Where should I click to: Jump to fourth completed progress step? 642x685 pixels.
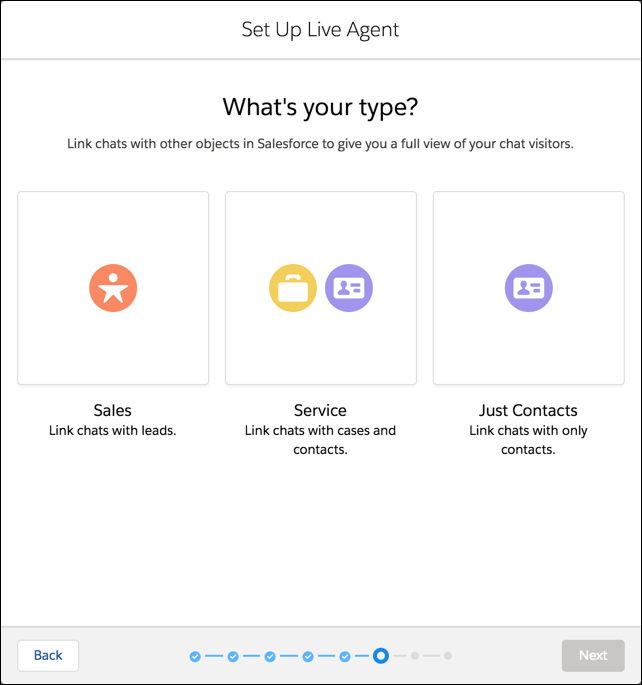pyautogui.click(x=308, y=656)
